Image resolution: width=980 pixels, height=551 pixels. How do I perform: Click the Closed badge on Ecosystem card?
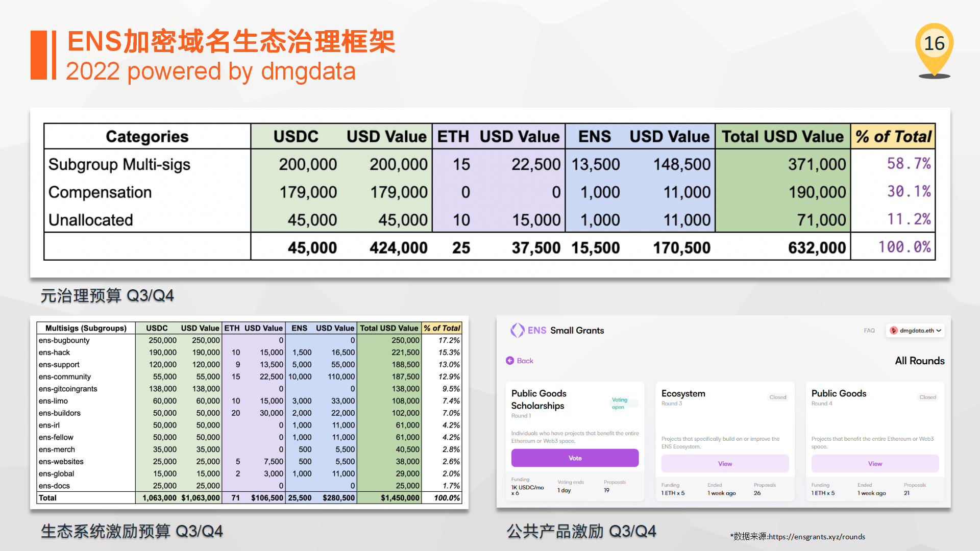778,397
